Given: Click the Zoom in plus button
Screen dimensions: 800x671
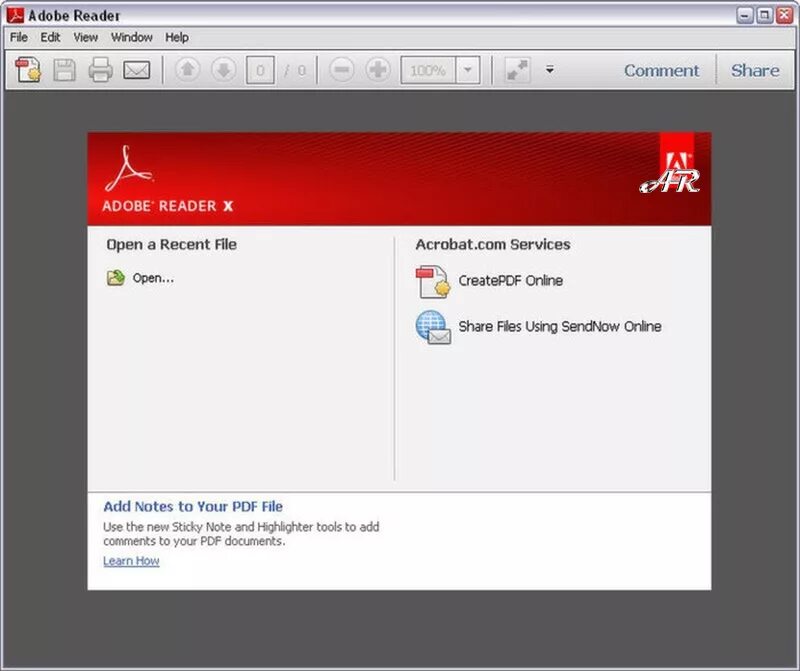Looking at the screenshot, I should pyautogui.click(x=378, y=69).
